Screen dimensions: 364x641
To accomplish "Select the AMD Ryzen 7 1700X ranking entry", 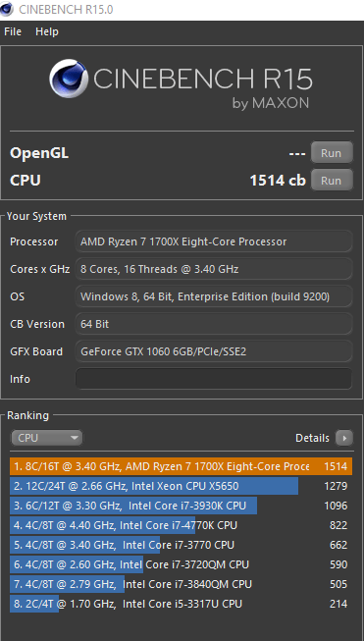I will pos(181,466).
